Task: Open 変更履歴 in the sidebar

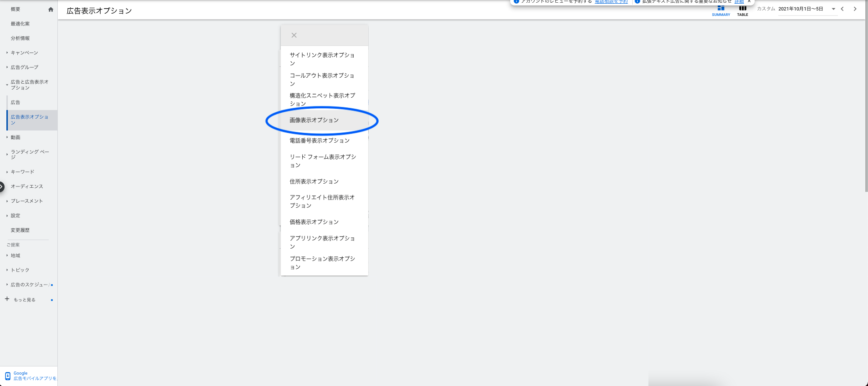Action: click(x=20, y=230)
